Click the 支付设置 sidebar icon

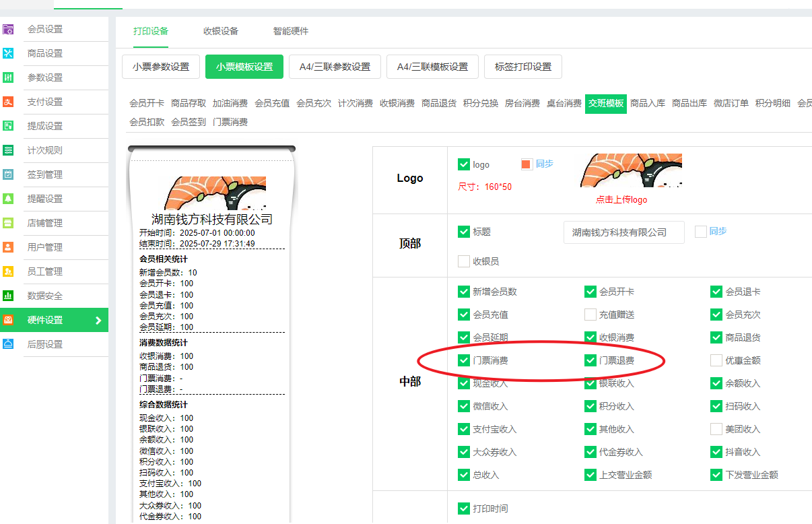pyautogui.click(x=8, y=102)
